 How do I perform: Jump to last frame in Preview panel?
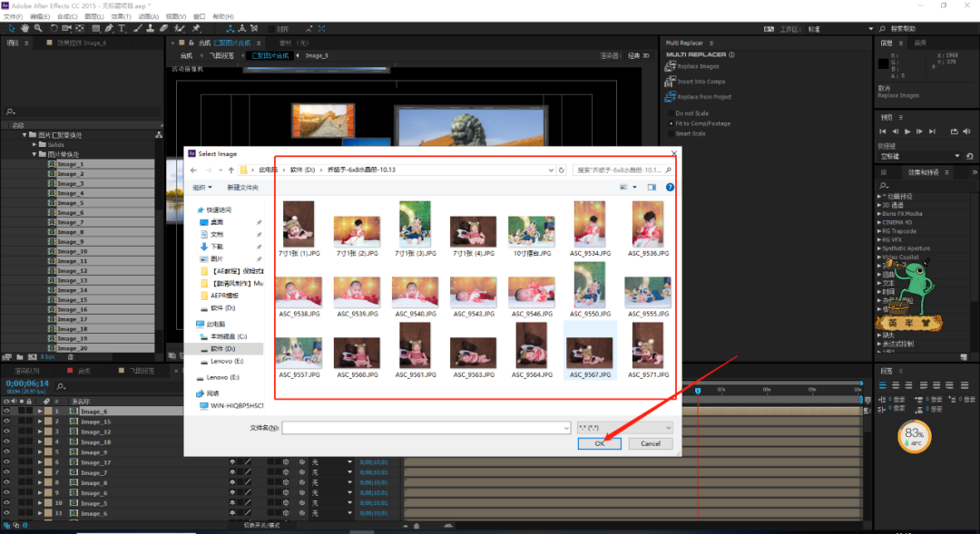[x=932, y=131]
